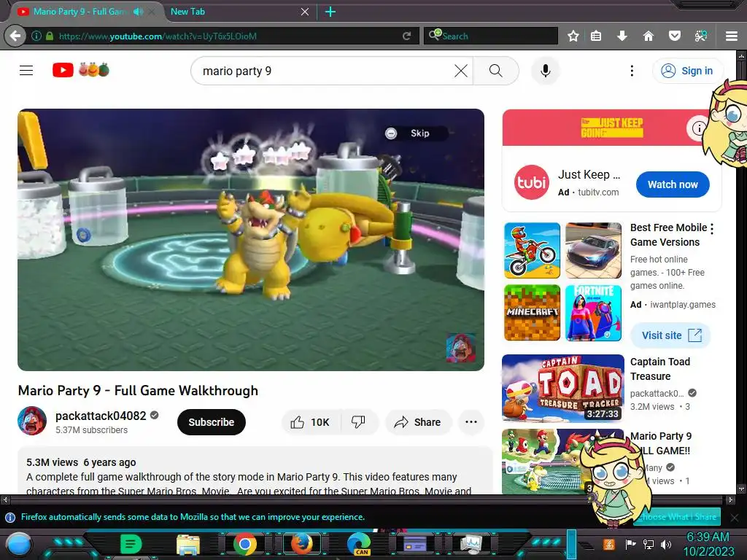
Task: Click the video player to pause
Action: click(x=251, y=239)
